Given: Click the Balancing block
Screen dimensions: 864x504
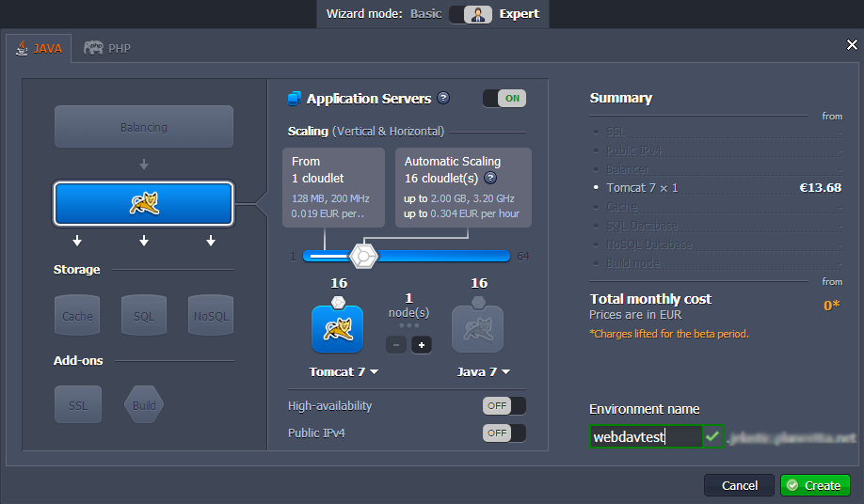Looking at the screenshot, I should [x=144, y=127].
